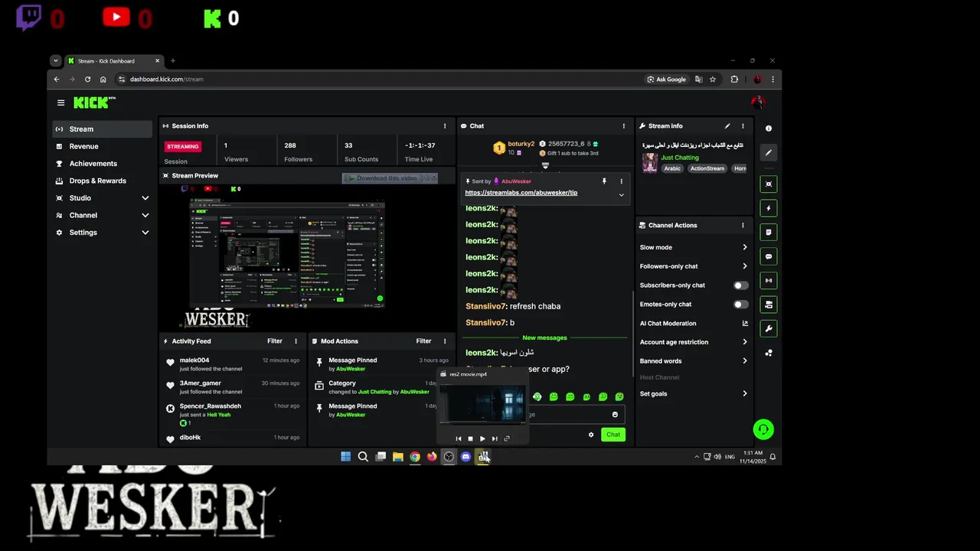The height and width of the screenshot is (551, 980).
Task: Select Revenue in left sidebar
Action: [x=103, y=146]
